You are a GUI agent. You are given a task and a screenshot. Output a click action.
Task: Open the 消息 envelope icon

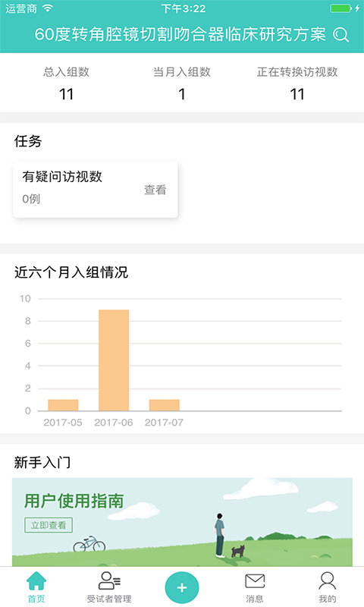(255, 581)
